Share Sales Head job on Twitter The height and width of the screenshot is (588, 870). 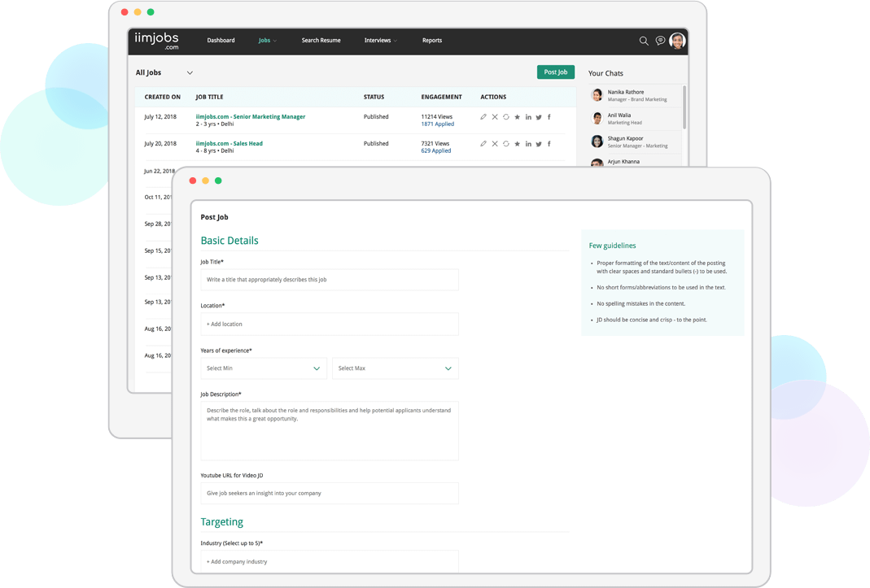click(x=539, y=144)
